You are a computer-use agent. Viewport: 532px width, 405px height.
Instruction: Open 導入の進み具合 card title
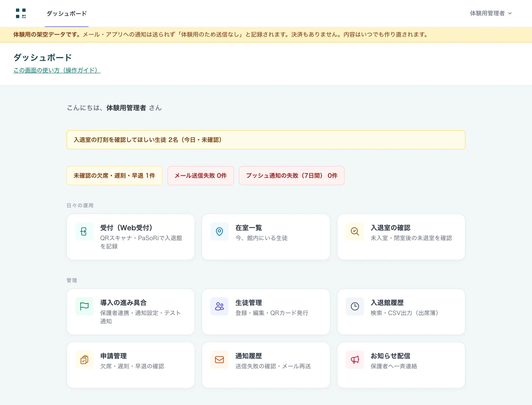coord(123,303)
